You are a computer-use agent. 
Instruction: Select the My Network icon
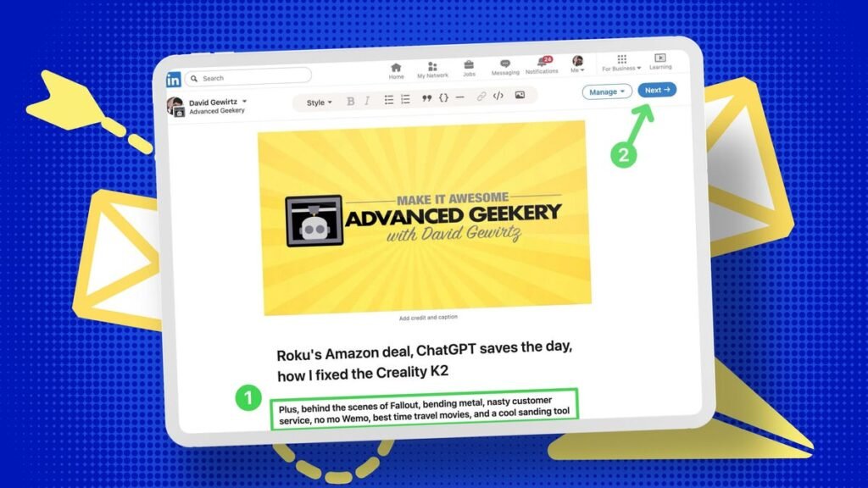coord(431,64)
